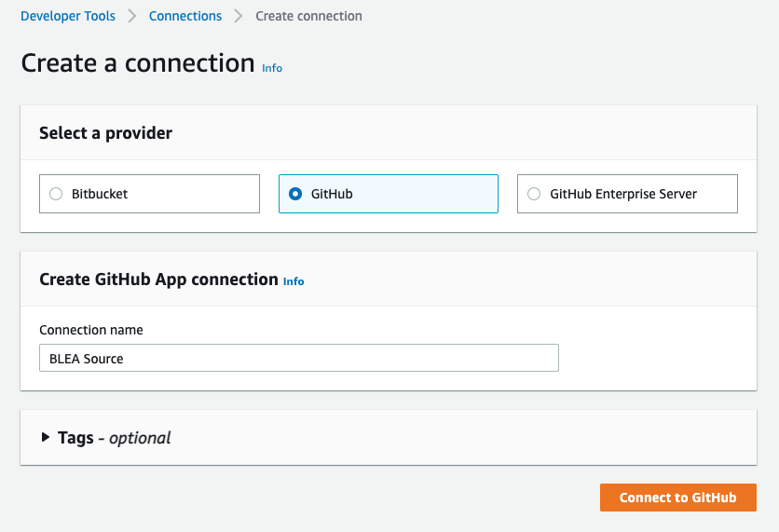This screenshot has height=532, width=779.
Task: Focus the Connection name input field
Action: [299, 358]
